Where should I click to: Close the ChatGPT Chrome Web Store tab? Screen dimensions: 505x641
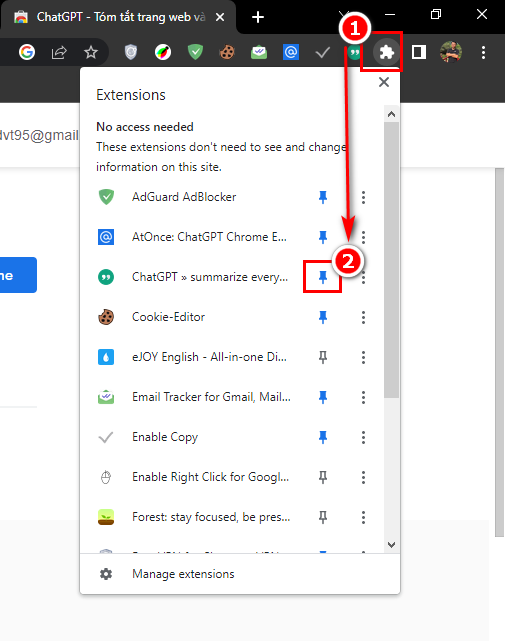(220, 17)
